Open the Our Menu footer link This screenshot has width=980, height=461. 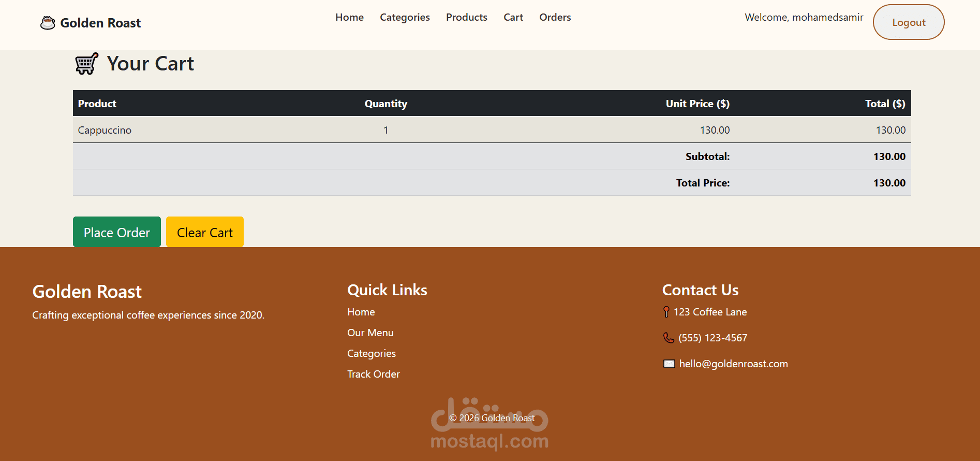pos(370,333)
